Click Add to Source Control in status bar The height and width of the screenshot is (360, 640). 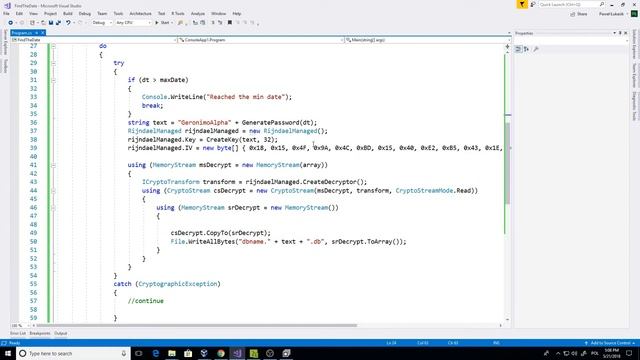tap(610, 343)
